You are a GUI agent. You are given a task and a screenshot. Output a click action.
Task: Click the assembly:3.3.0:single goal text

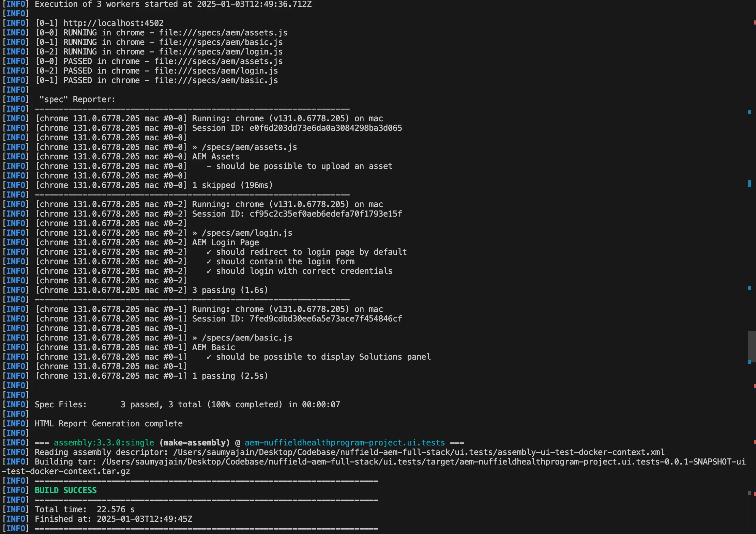(x=104, y=443)
